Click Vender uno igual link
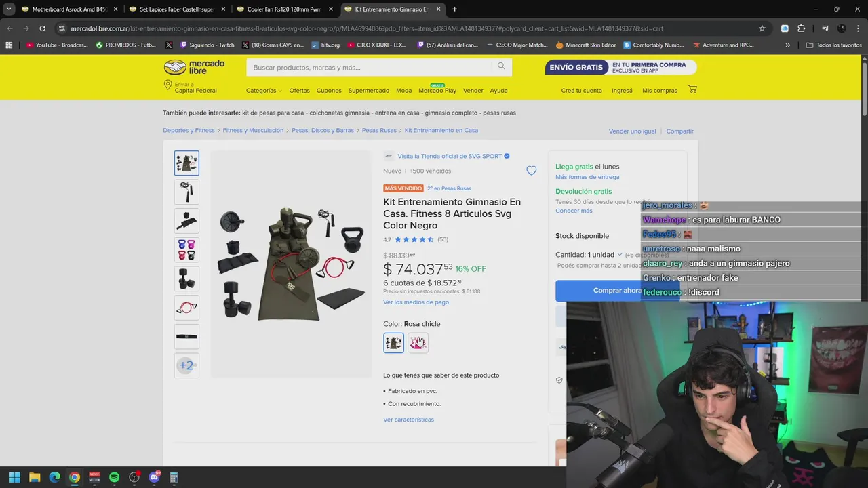The image size is (868, 488). [x=632, y=131]
